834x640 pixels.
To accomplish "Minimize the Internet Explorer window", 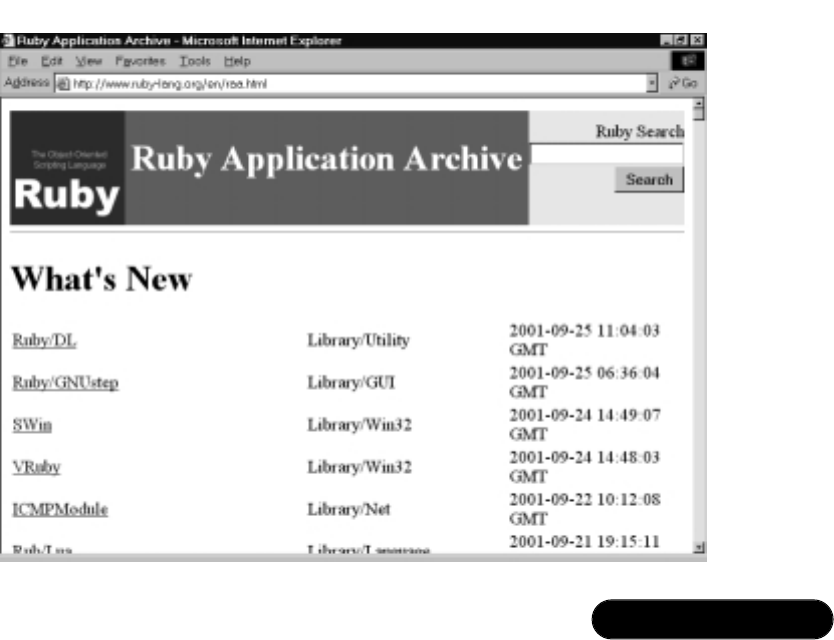I will tap(666, 40).
